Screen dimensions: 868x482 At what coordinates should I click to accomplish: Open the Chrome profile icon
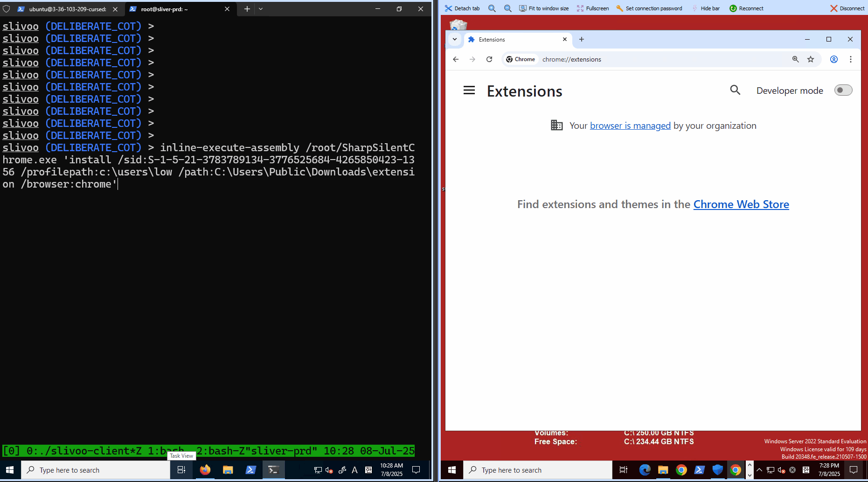[834, 59]
